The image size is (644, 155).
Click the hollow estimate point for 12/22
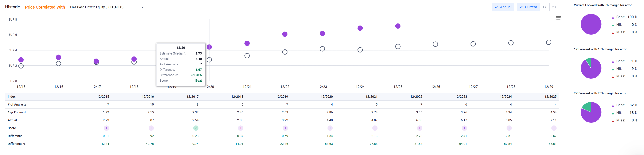click(285, 52)
